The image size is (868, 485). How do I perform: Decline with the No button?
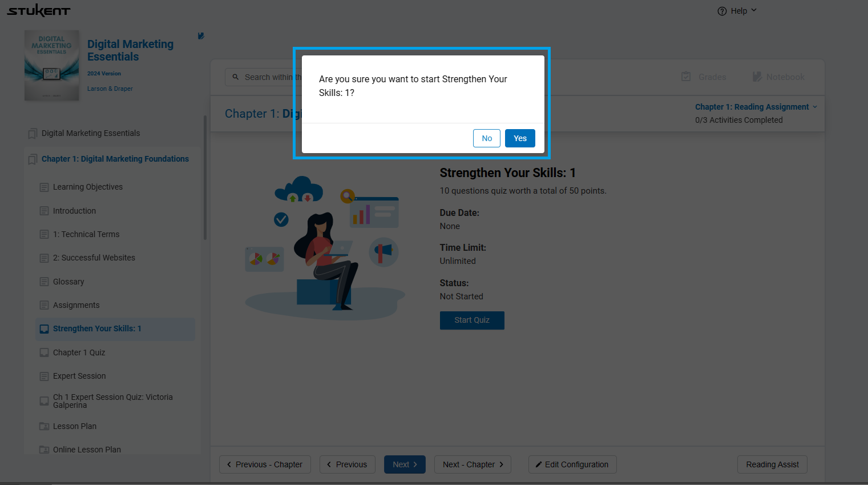pos(487,138)
